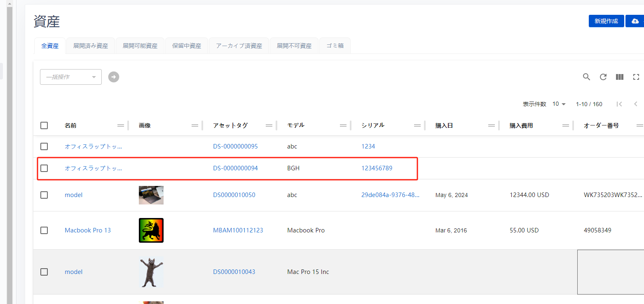Open the dancing cat asset thumbnail

pos(151,272)
